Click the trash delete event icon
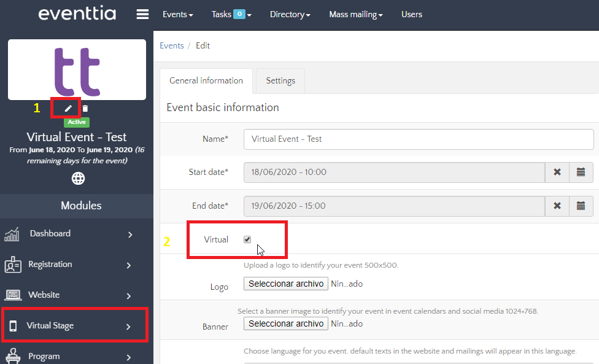 pos(85,109)
